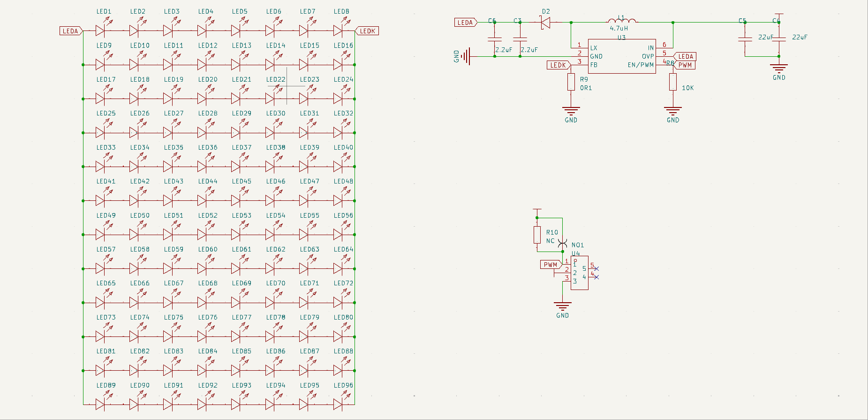Select the L1 4.7uH inductor symbol
The height and width of the screenshot is (420, 868).
tap(622, 21)
